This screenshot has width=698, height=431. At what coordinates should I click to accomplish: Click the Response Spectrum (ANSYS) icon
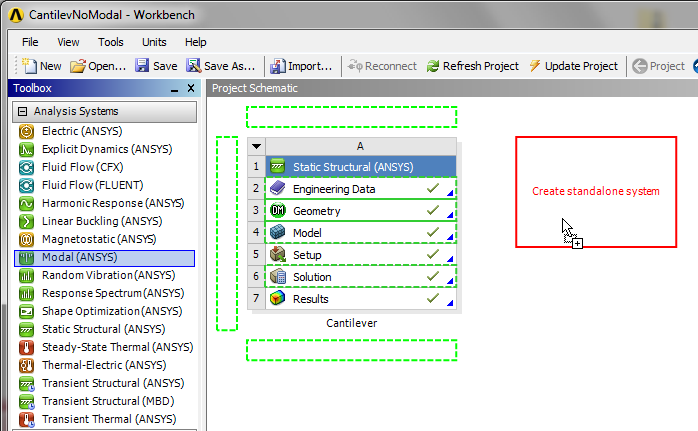tap(26, 293)
